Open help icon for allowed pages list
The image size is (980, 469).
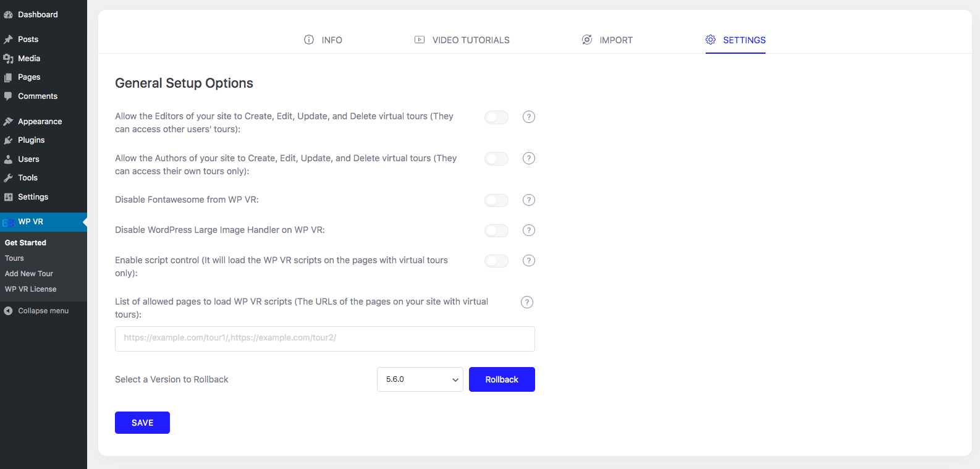(527, 302)
